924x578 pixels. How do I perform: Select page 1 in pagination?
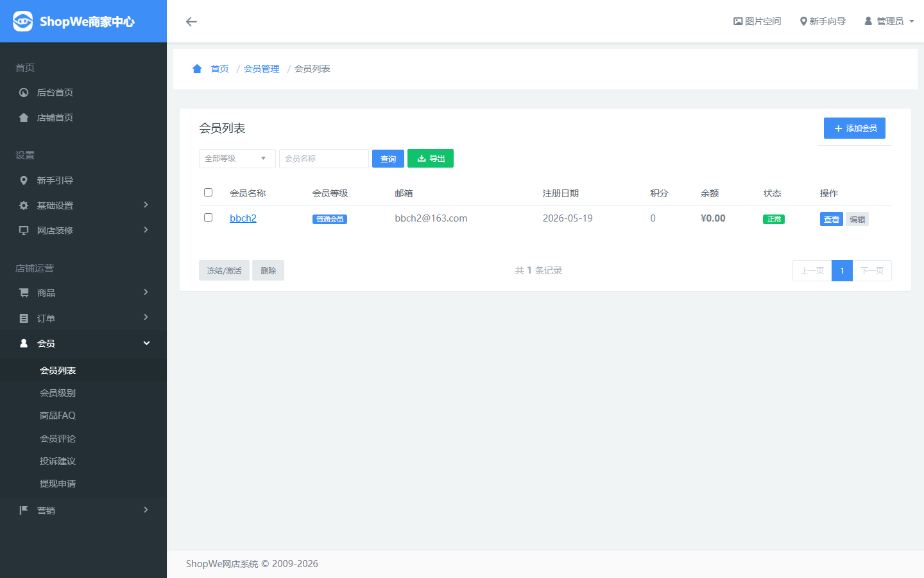click(842, 271)
